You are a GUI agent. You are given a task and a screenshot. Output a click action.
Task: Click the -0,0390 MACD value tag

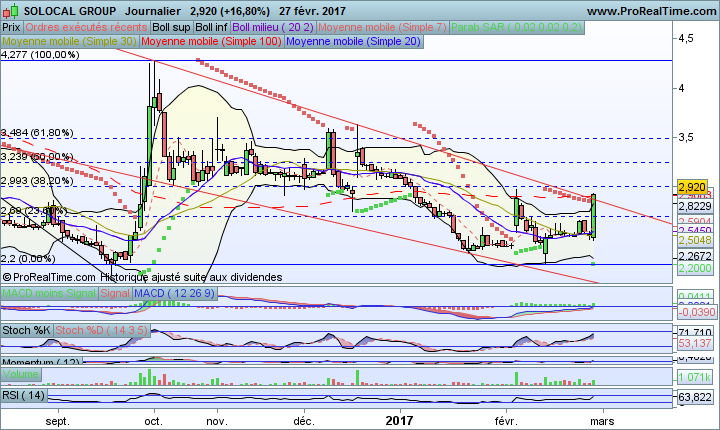[x=697, y=312]
